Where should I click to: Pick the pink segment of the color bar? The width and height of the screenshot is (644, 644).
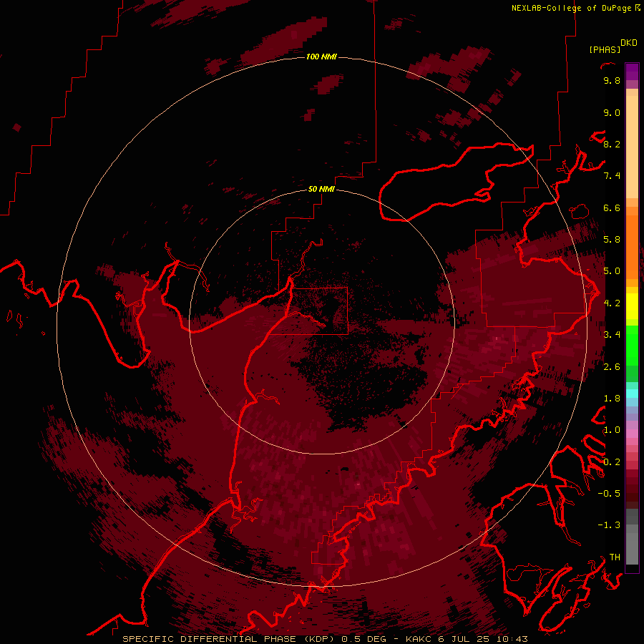pyautogui.click(x=632, y=434)
